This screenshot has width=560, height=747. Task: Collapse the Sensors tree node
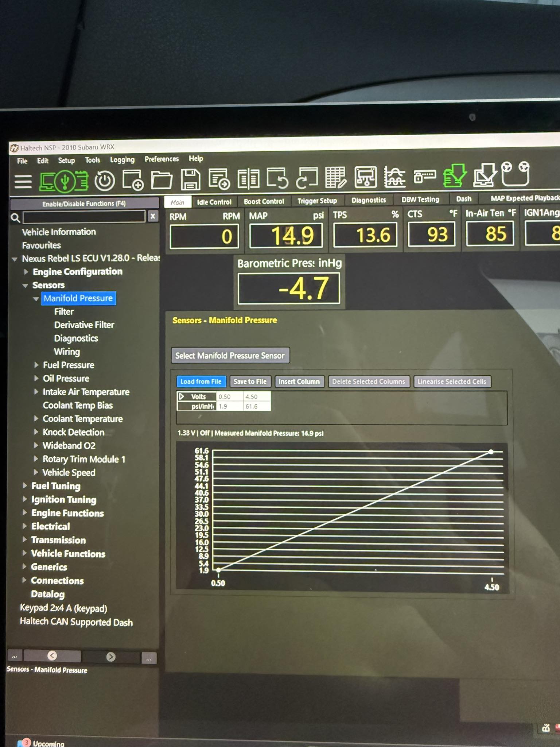tap(25, 286)
